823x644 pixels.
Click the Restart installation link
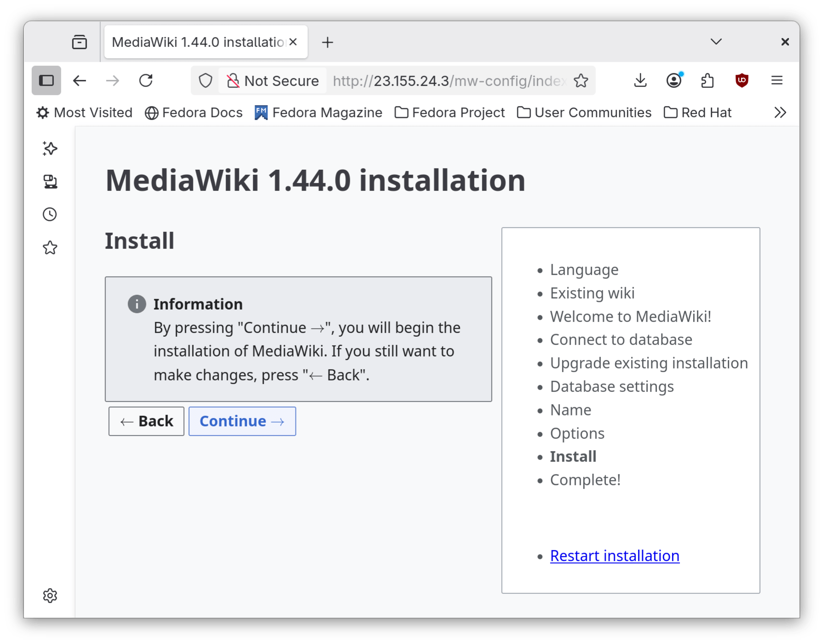[x=614, y=556]
